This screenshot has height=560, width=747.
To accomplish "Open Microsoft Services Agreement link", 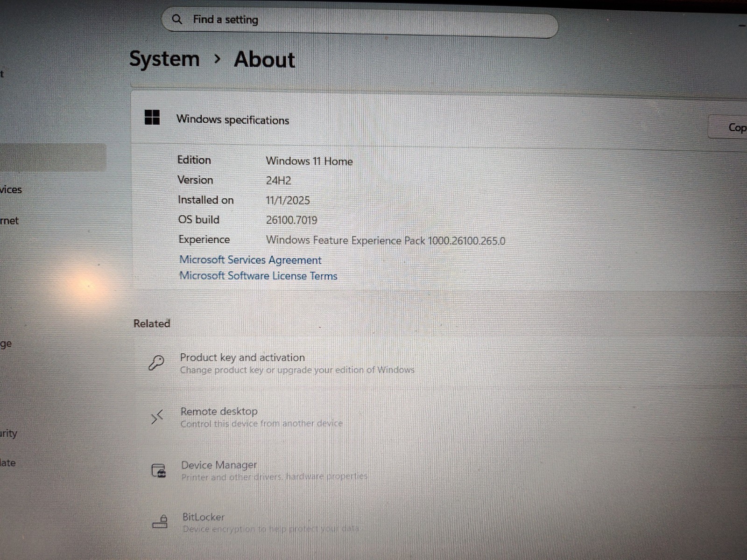I will click(x=250, y=260).
